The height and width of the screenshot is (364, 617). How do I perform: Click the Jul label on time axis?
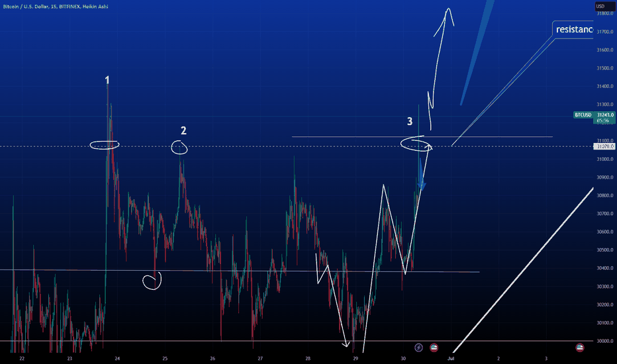pos(451,359)
